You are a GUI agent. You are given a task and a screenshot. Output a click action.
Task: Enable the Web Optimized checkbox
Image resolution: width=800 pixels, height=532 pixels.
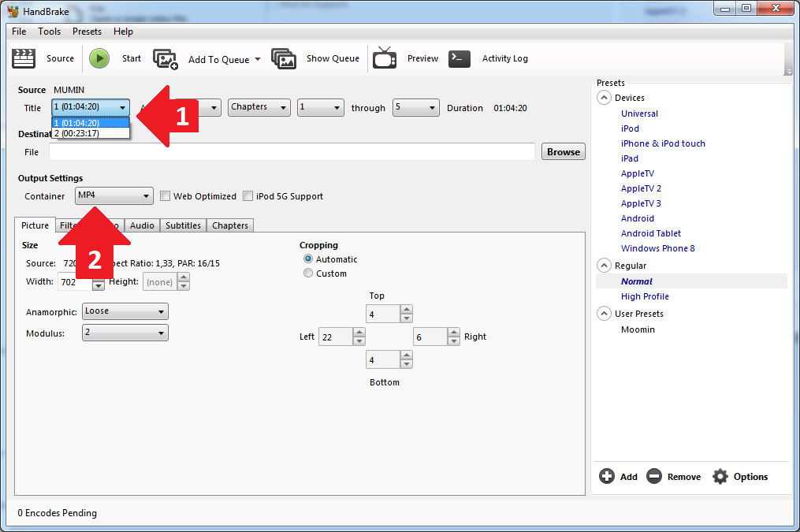tap(165, 196)
